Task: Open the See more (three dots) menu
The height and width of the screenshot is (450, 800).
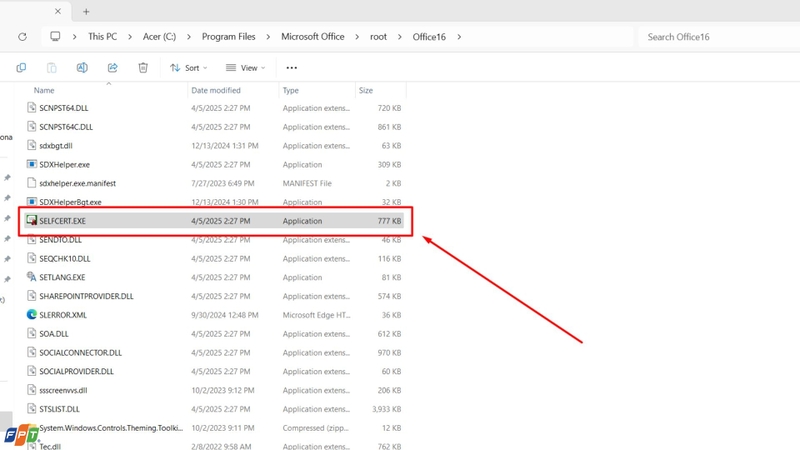Action: pos(291,68)
